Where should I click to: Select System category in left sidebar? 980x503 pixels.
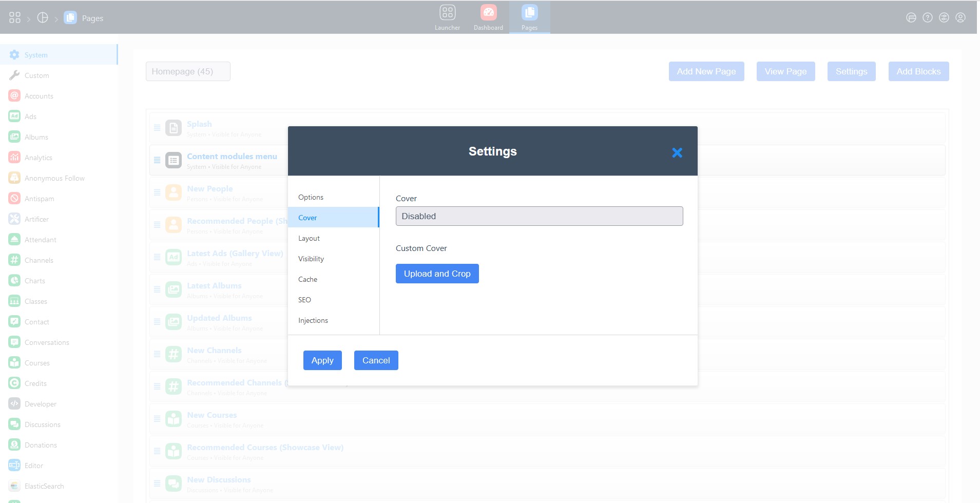pos(36,55)
